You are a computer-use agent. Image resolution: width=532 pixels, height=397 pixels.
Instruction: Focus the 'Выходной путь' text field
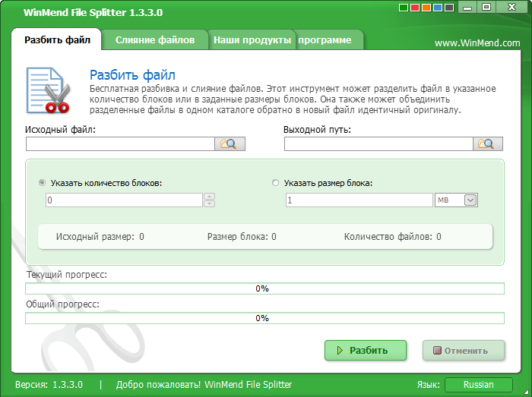378,143
